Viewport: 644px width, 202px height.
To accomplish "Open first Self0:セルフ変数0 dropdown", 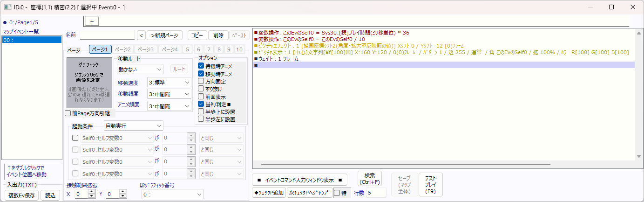I will tap(117, 138).
